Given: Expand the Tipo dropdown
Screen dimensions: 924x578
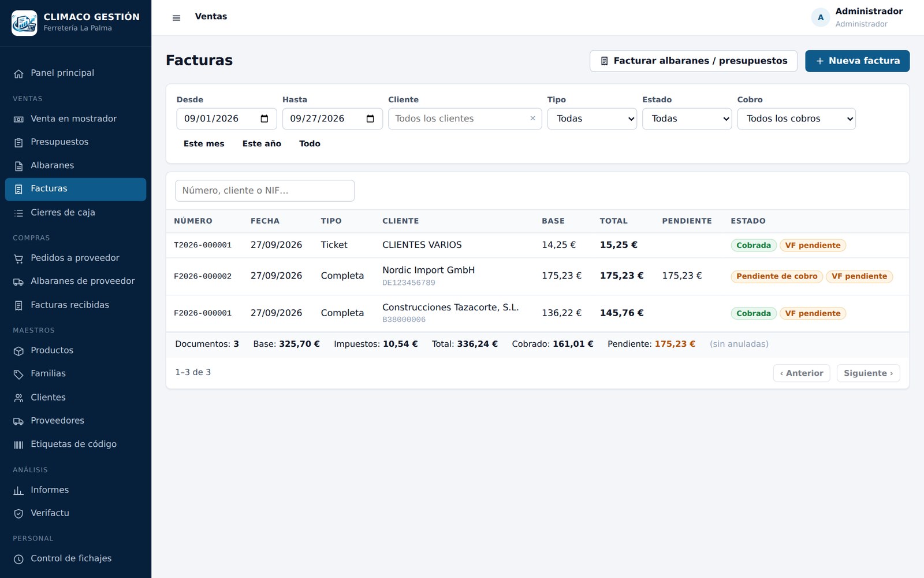Looking at the screenshot, I should 592,119.
